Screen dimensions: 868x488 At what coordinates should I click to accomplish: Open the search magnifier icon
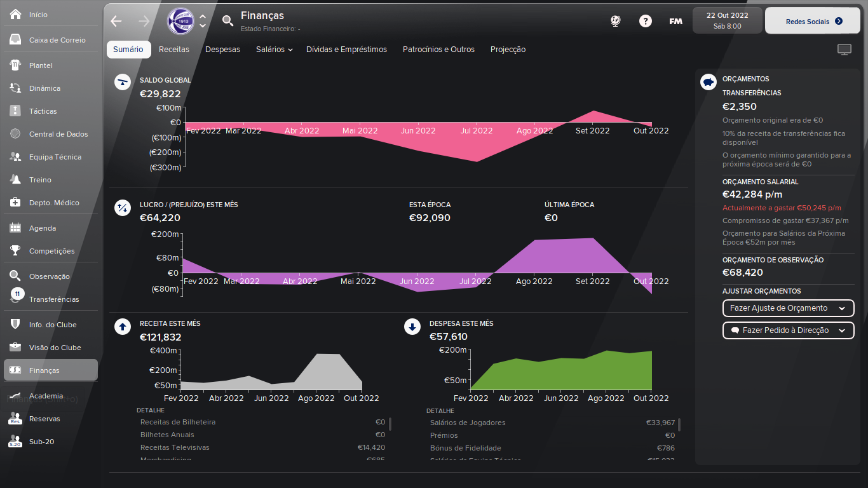point(227,21)
